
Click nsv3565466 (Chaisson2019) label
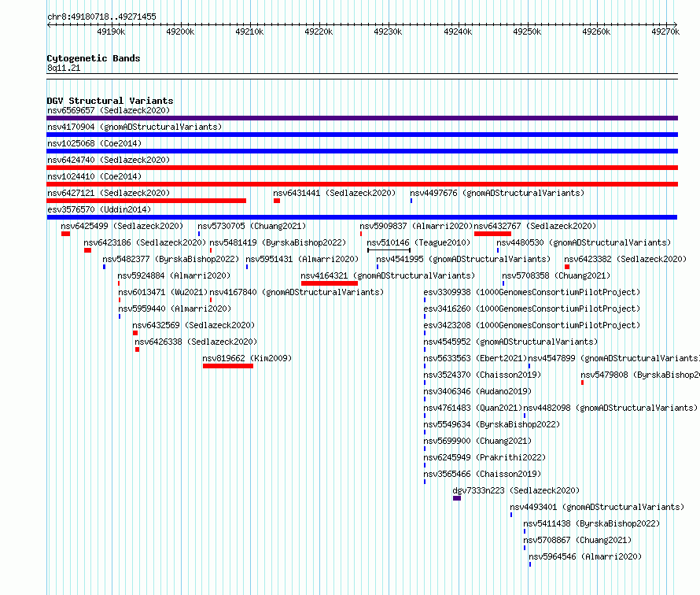pyautogui.click(x=482, y=474)
